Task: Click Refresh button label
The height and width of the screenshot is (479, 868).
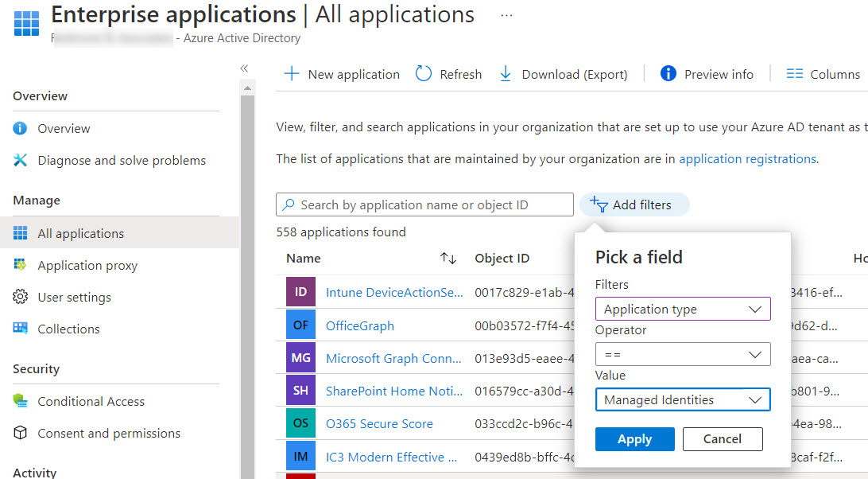Action: click(x=460, y=74)
